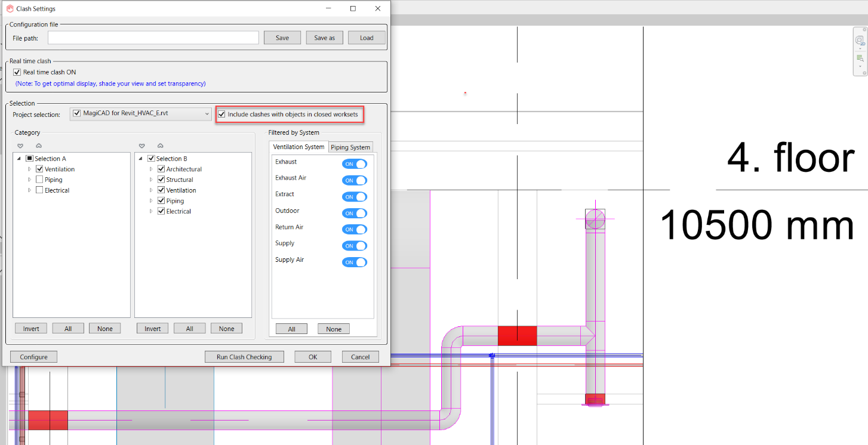The height and width of the screenshot is (445, 868).
Task: Click collapse-all arrow icon above Selection B
Action: click(161, 146)
